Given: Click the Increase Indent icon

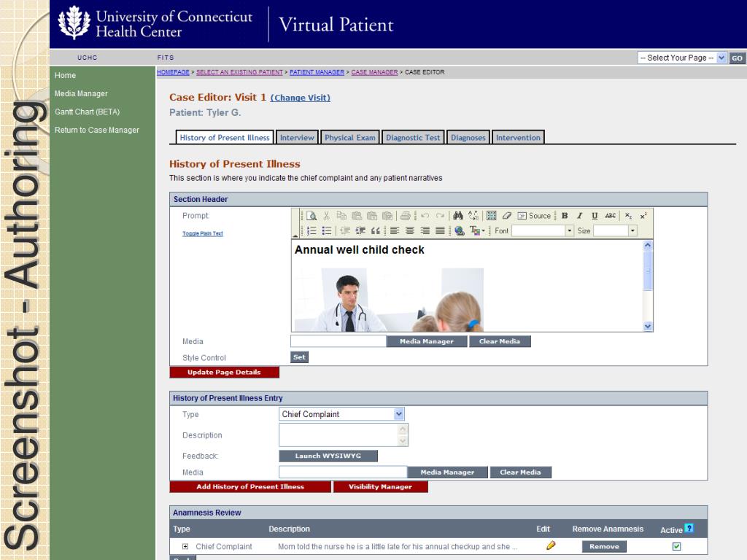Looking at the screenshot, I should tap(360, 231).
